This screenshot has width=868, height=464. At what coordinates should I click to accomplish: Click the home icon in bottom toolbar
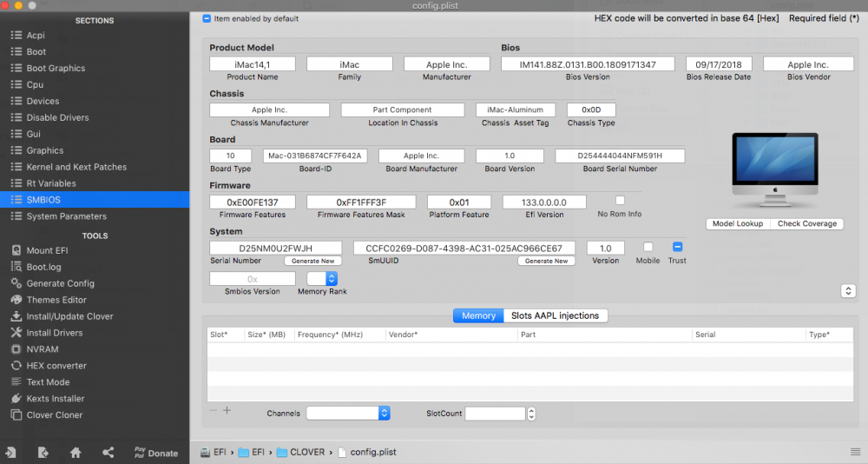(x=76, y=453)
